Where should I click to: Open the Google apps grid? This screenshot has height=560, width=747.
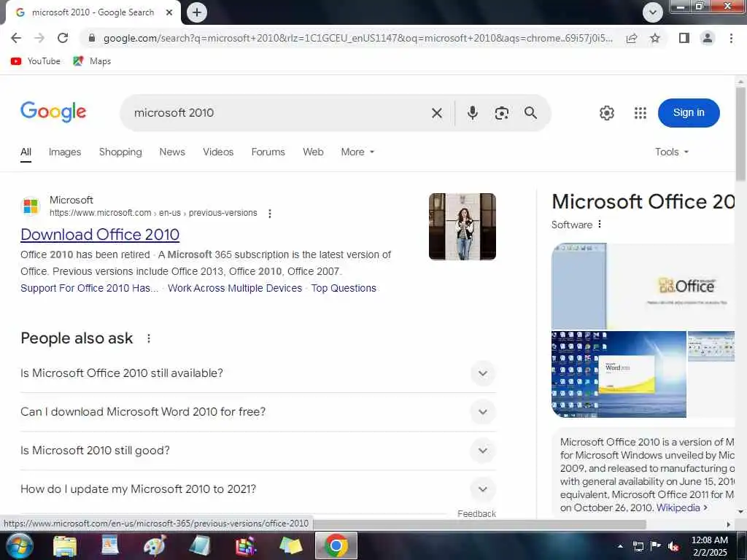(640, 113)
